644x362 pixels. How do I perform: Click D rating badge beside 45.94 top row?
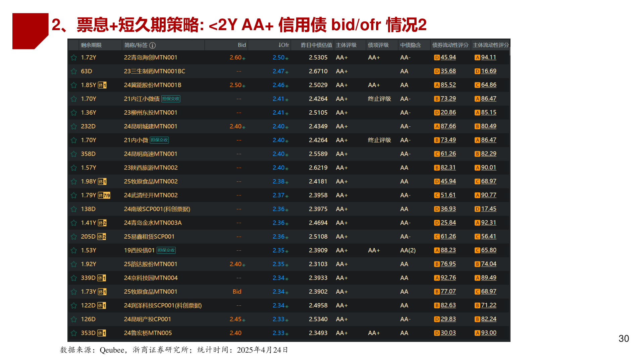click(x=437, y=58)
